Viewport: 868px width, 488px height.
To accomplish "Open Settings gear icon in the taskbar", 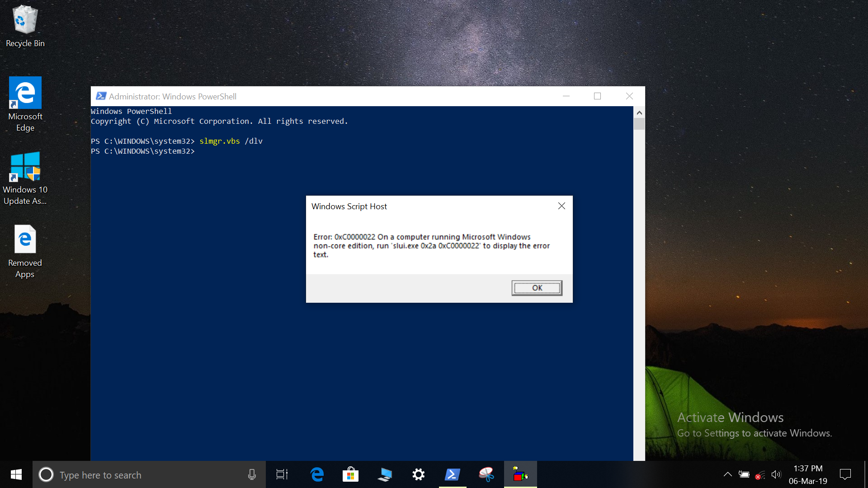I will click(419, 475).
